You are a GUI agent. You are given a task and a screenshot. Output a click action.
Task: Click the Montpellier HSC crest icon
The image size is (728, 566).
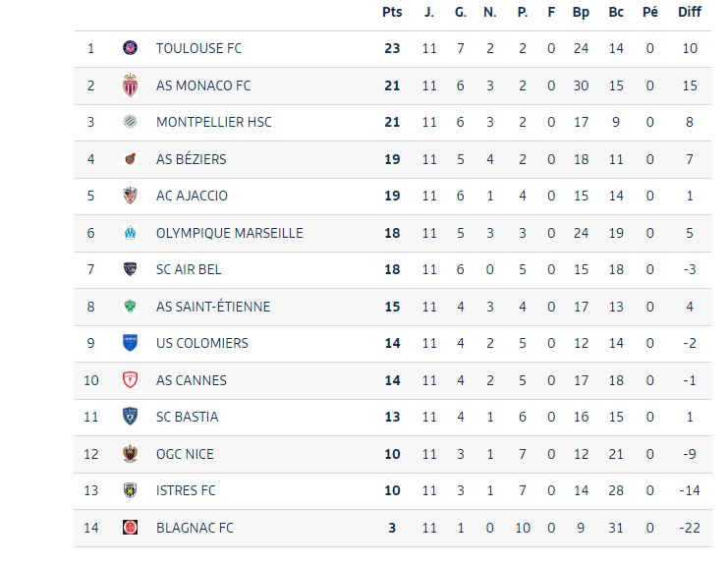[131, 122]
